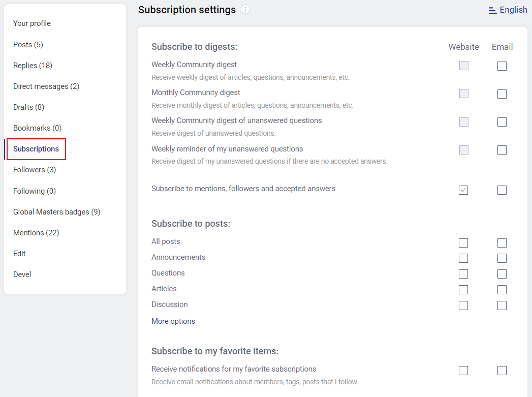Check Website box for All posts
Viewport: 532px width, 397px height.
click(463, 243)
